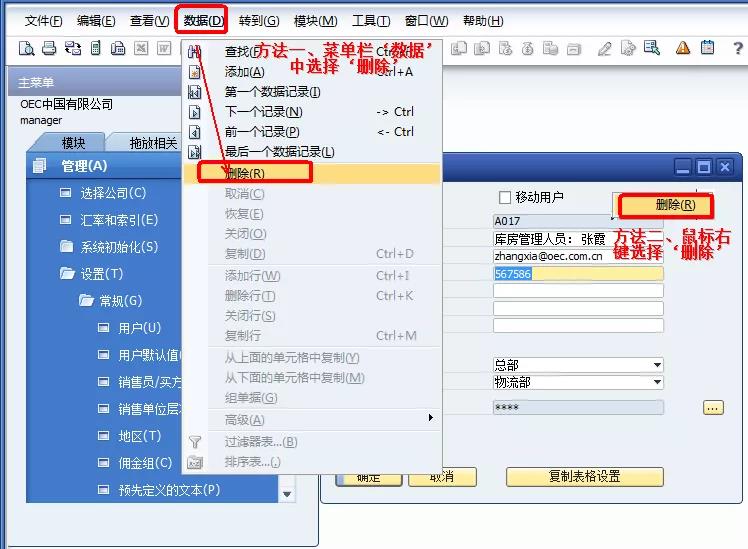Image resolution: width=748 pixels, height=549 pixels.
Task: Choose 下一个记录(N) menu entry
Action: 312,112
